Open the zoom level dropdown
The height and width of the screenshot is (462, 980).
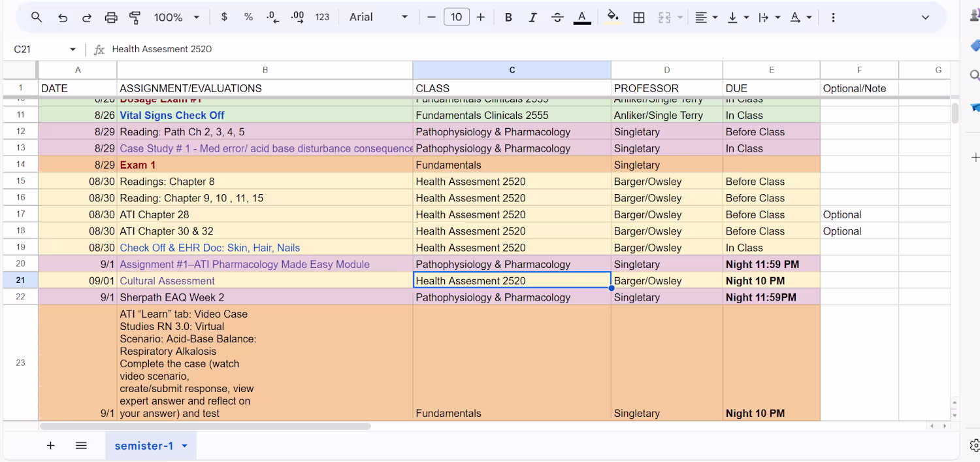point(176,18)
